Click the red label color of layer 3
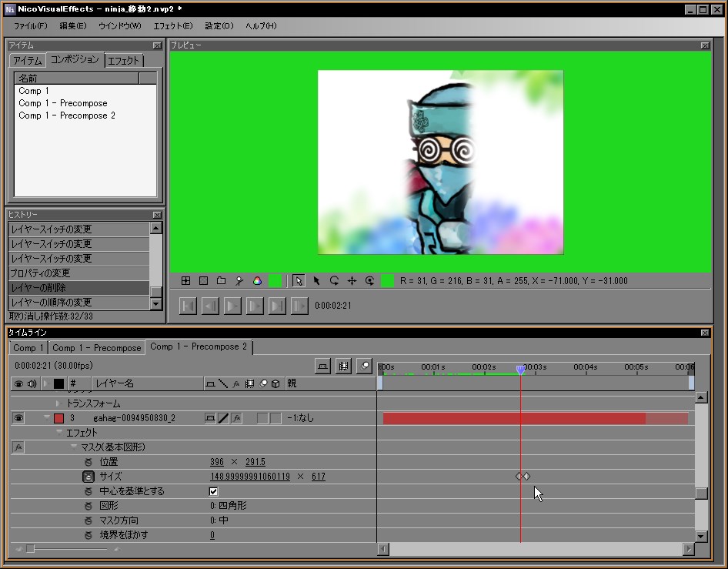 [x=58, y=418]
